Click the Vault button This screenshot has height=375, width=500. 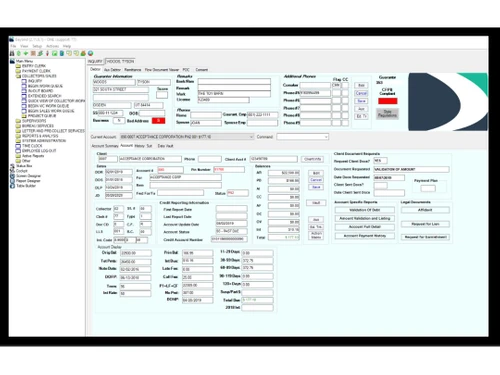[316, 203]
